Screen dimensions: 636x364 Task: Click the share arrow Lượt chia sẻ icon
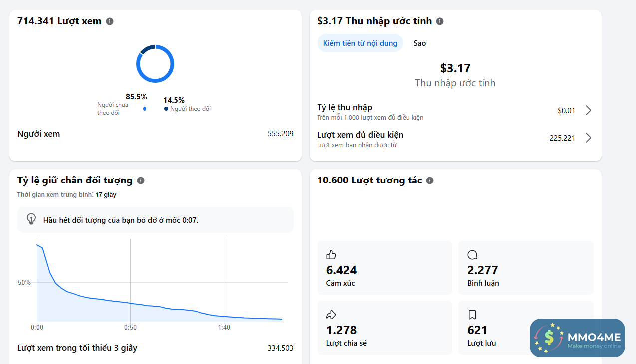point(331,315)
